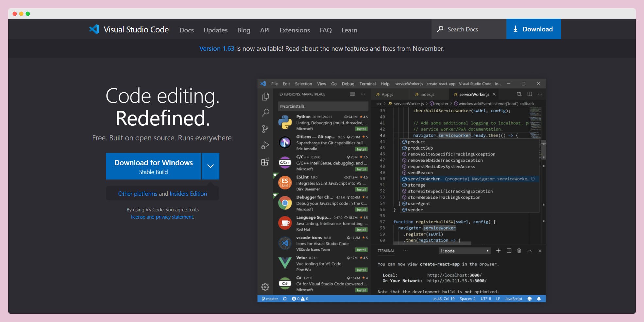Go to Docs in the navigation

[187, 30]
